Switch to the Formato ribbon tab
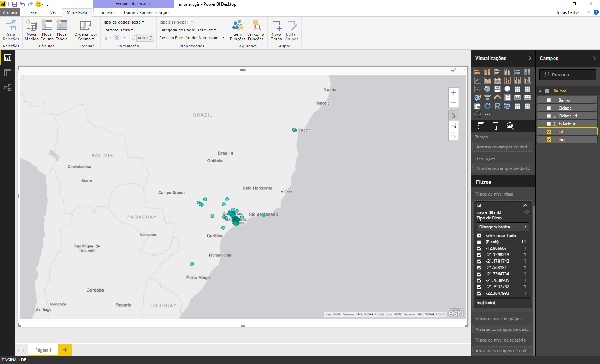The width and height of the screenshot is (600, 364). coord(106,12)
